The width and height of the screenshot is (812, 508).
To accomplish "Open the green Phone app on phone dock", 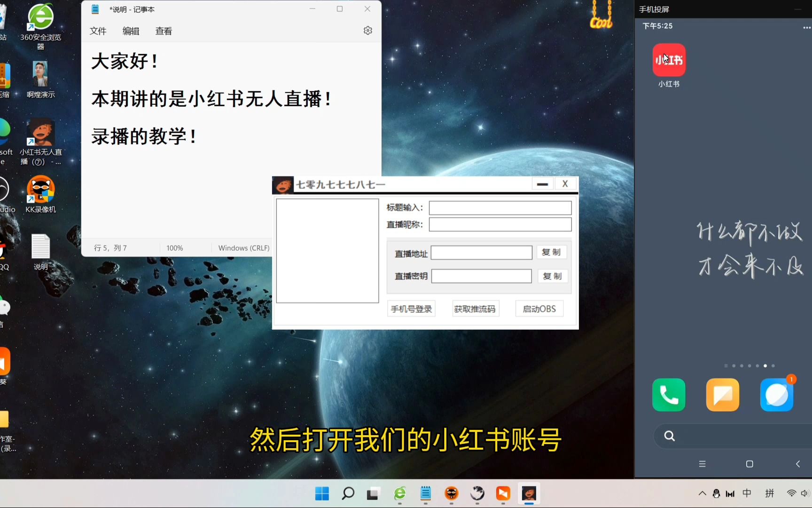I will (x=669, y=395).
